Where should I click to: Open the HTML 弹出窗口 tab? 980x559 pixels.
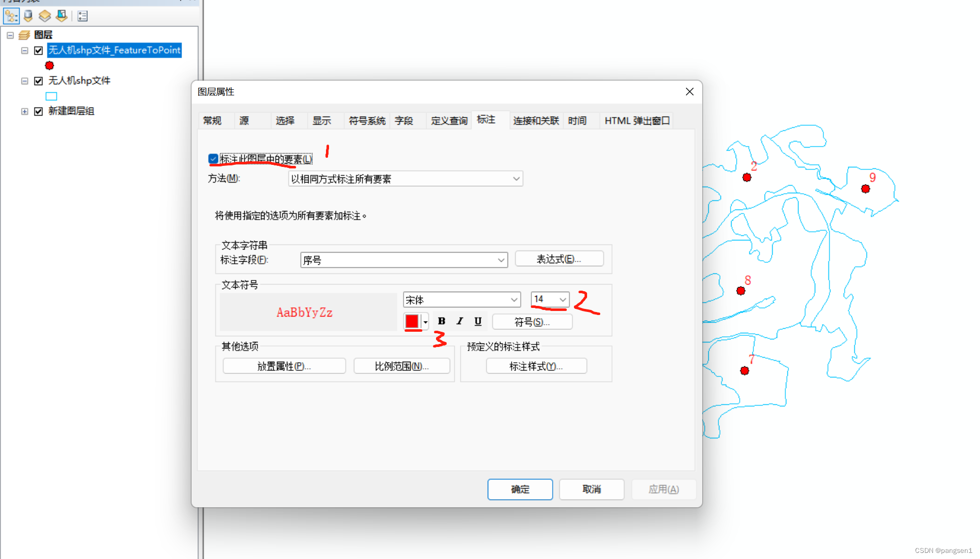tap(636, 121)
